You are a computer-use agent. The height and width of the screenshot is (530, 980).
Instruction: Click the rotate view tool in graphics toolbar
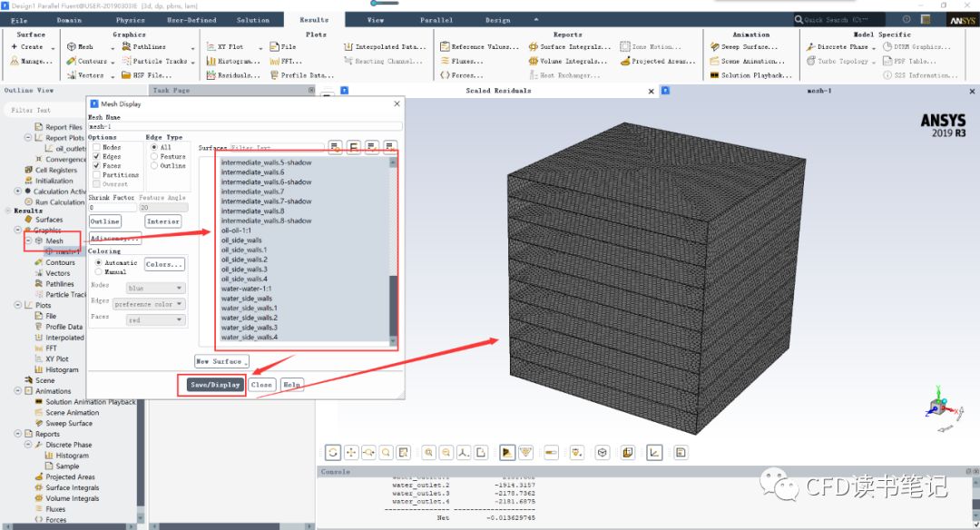click(x=333, y=452)
